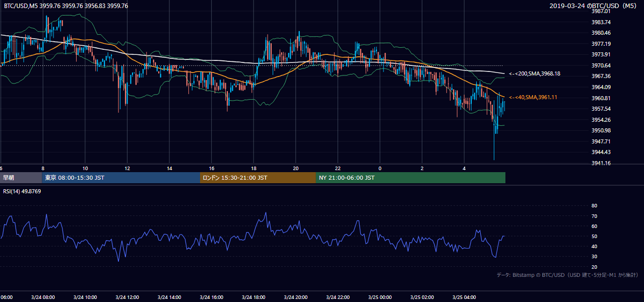The image size is (644, 302).
Task: Click price axis label 3973.91
Action: point(601,54)
